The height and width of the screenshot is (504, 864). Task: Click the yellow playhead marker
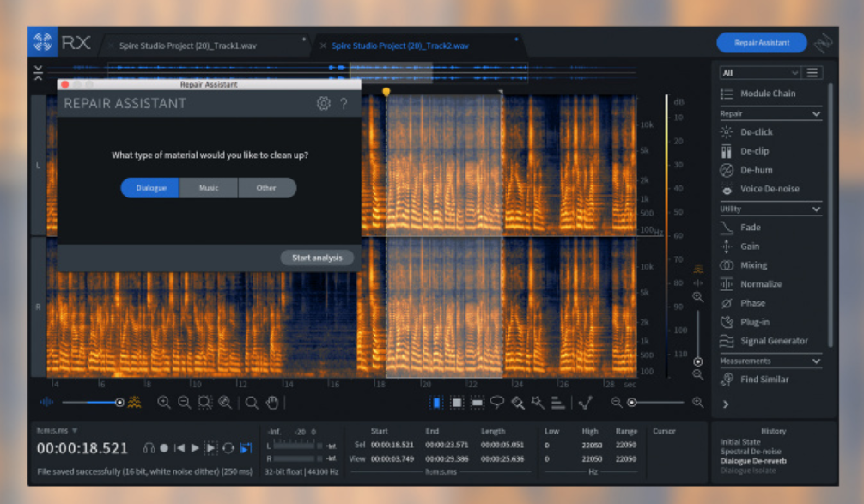[386, 92]
